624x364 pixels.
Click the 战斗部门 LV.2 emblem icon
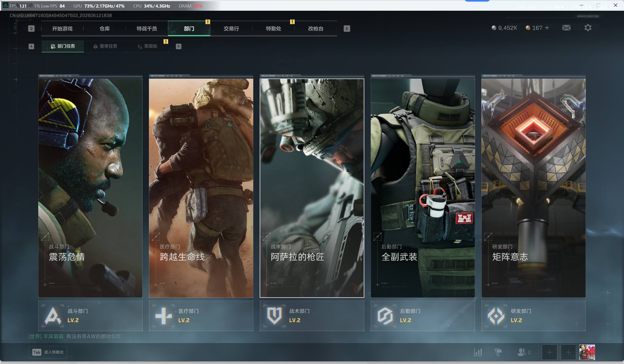(x=53, y=316)
